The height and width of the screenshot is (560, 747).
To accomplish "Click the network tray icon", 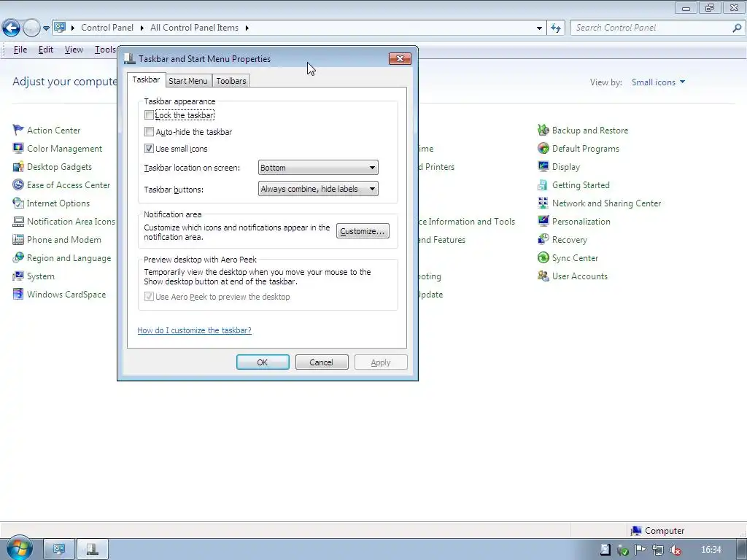I will click(x=657, y=550).
